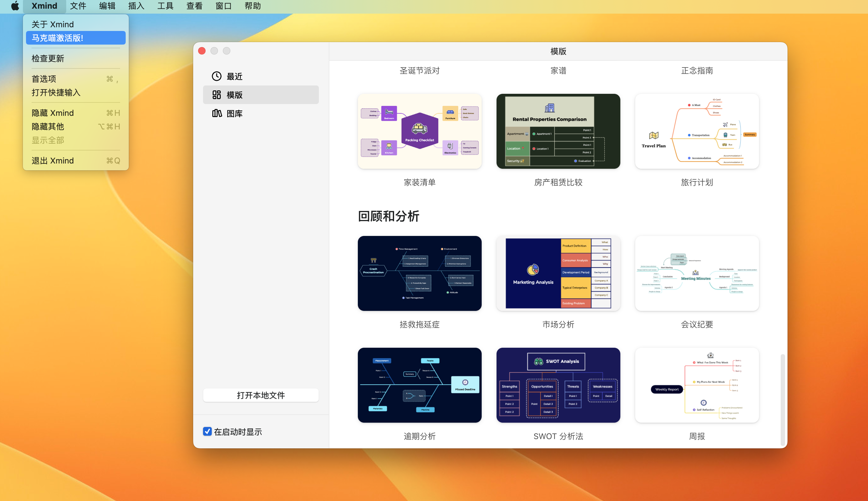Choose the 周报 weekly report template
The image size is (868, 501).
click(x=697, y=385)
